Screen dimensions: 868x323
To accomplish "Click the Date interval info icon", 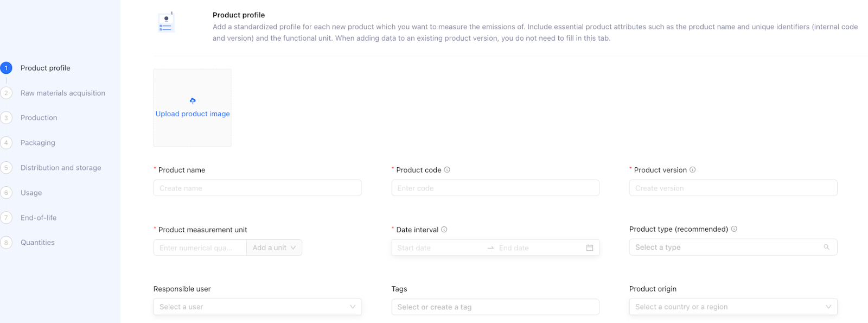I will (444, 230).
